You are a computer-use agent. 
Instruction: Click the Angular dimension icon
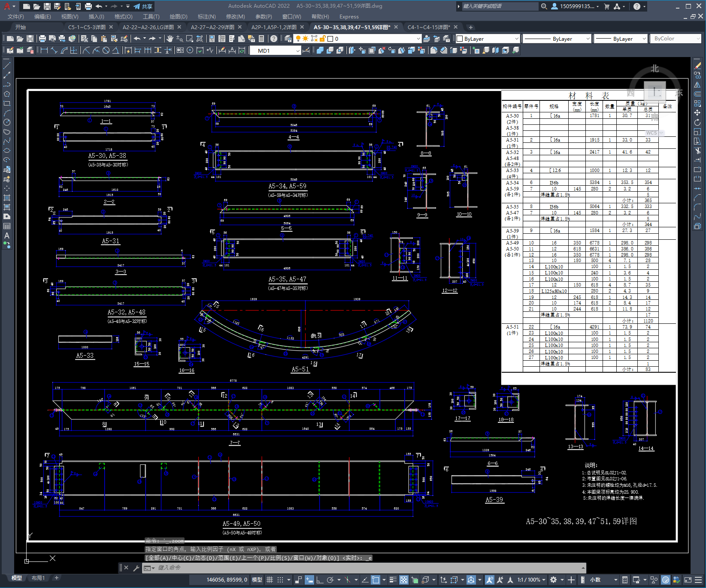pos(115,51)
